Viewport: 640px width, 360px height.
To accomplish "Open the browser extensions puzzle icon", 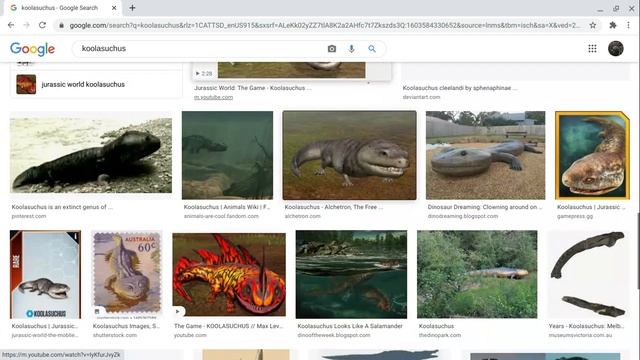I will point(613,25).
